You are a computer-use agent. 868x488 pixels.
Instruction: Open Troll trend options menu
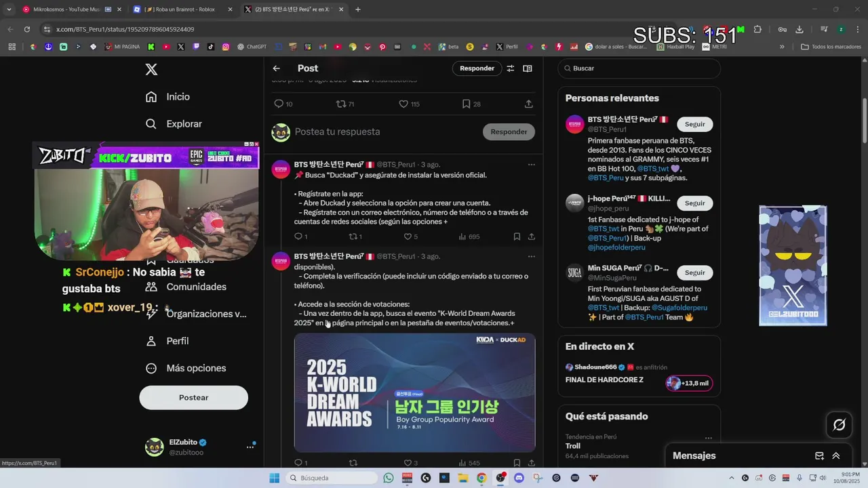[708, 439]
